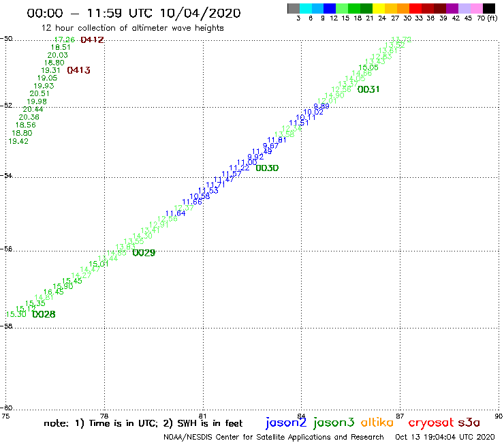
Task: Select the wave height value 19.42
Action: (x=18, y=141)
